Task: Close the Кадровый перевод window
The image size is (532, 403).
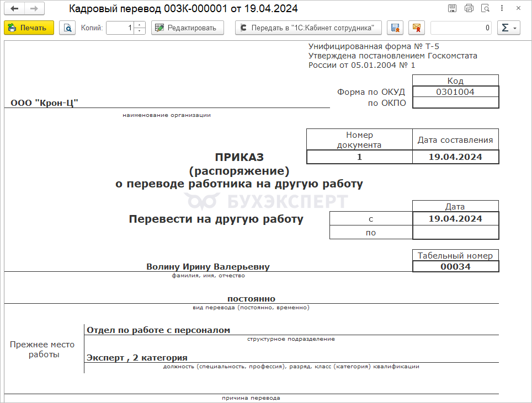Action: (x=518, y=8)
